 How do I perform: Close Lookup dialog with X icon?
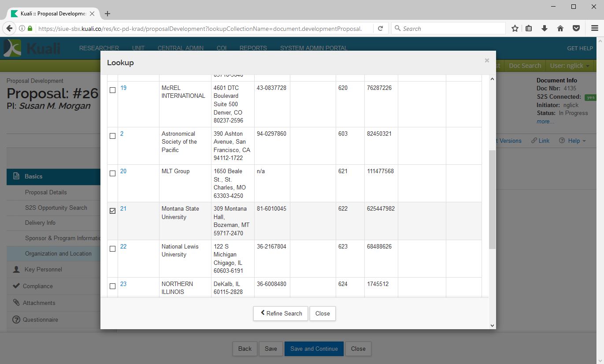[487, 61]
